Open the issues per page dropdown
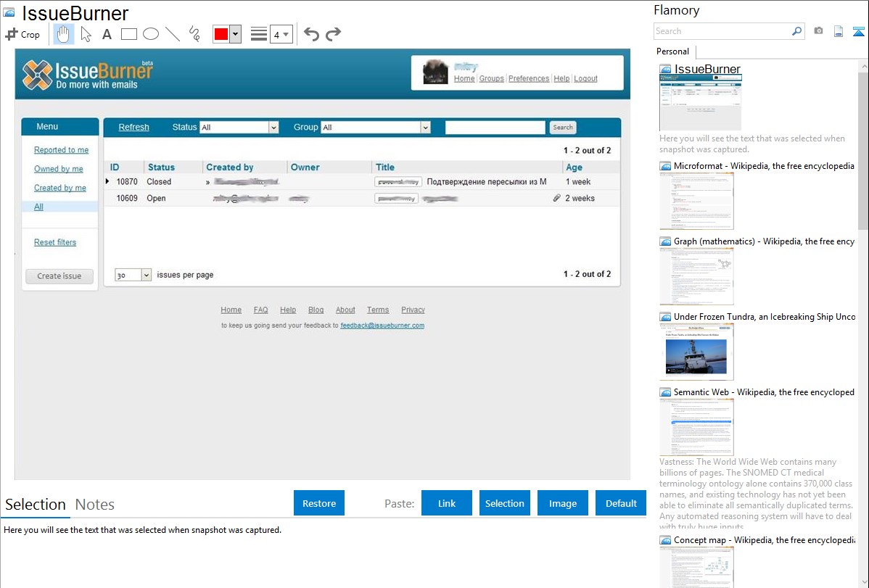Image resolution: width=869 pixels, height=588 pixels. pyautogui.click(x=133, y=275)
